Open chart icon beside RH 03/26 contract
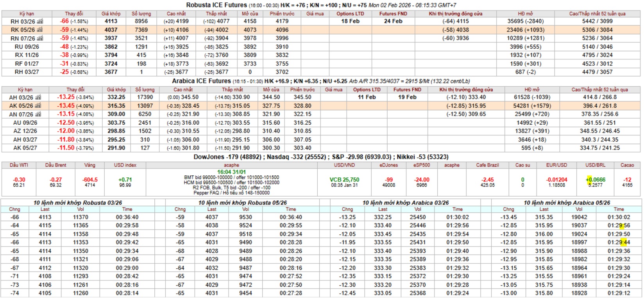The height and width of the screenshot is (298, 644). pyautogui.click(x=39, y=21)
